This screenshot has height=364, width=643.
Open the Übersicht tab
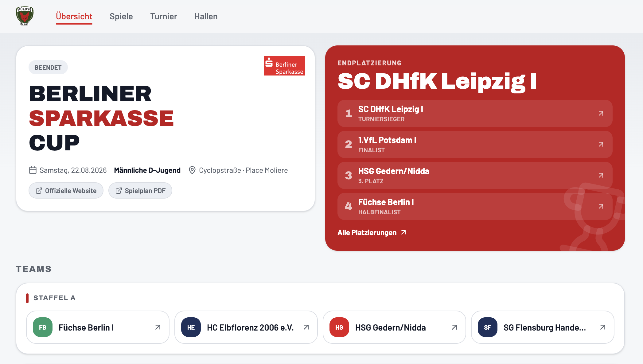[x=74, y=16]
